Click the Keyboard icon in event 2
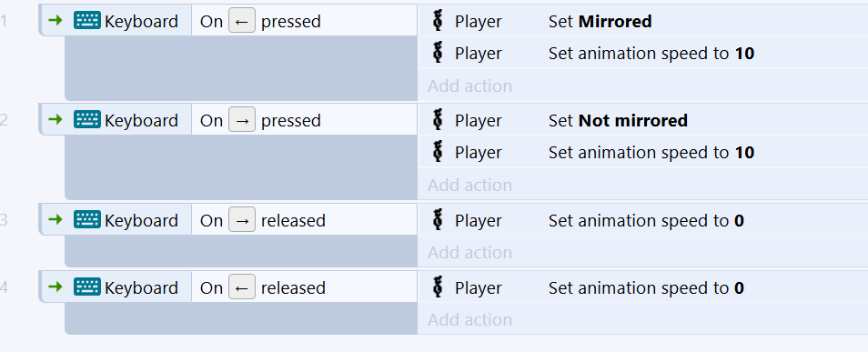 [x=87, y=120]
